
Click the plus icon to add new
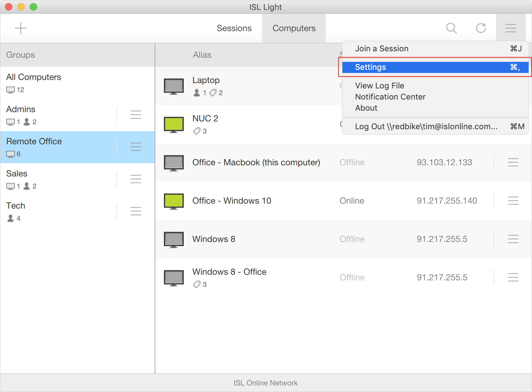21,28
